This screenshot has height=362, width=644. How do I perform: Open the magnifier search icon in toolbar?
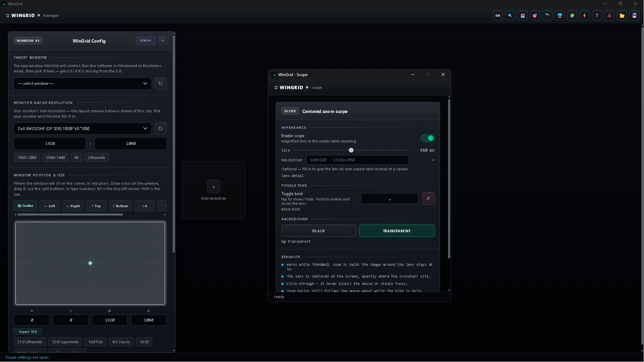tap(510, 15)
